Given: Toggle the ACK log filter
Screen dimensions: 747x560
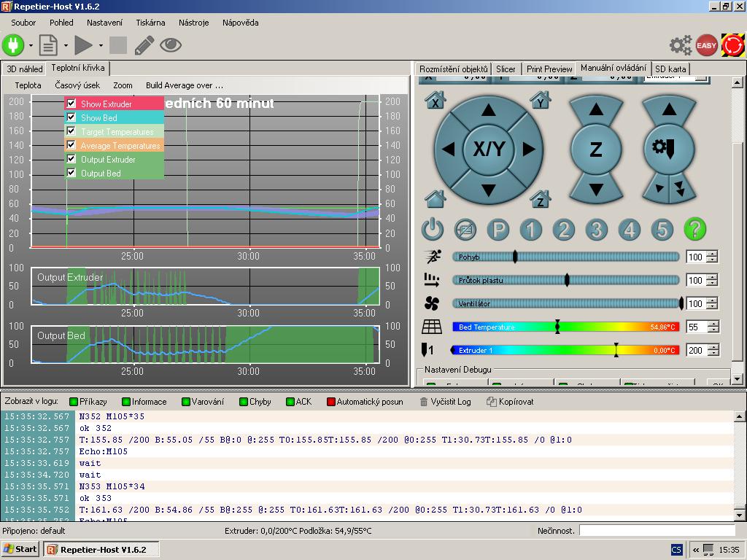Looking at the screenshot, I should [x=298, y=402].
